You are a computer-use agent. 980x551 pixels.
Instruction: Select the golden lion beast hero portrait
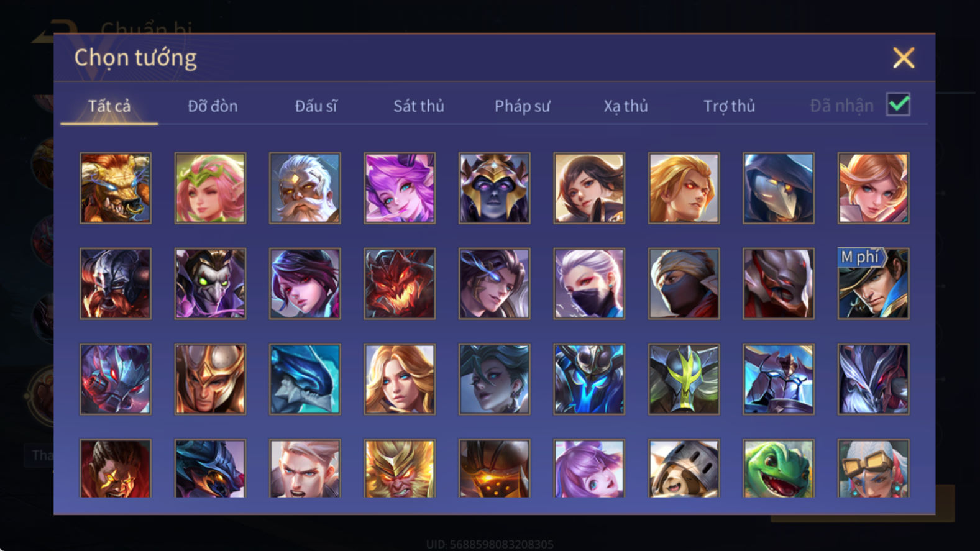[116, 188]
